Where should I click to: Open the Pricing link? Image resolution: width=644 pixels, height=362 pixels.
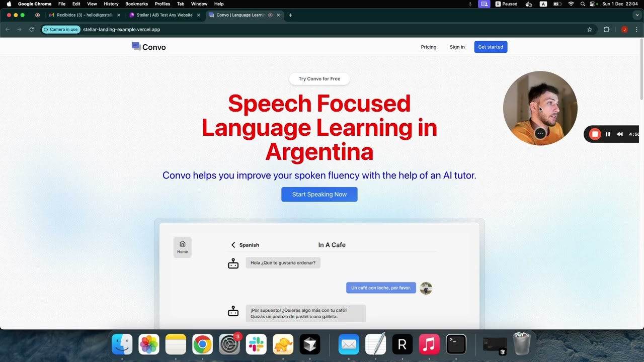point(429,47)
